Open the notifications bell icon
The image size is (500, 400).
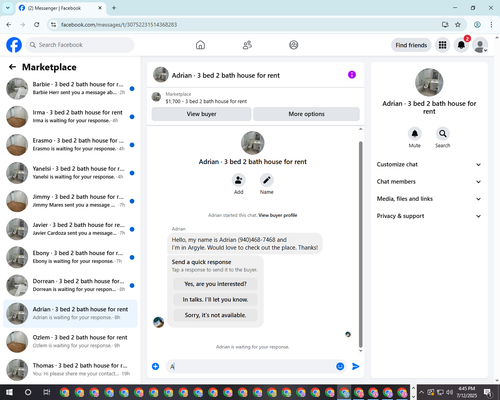tap(461, 45)
